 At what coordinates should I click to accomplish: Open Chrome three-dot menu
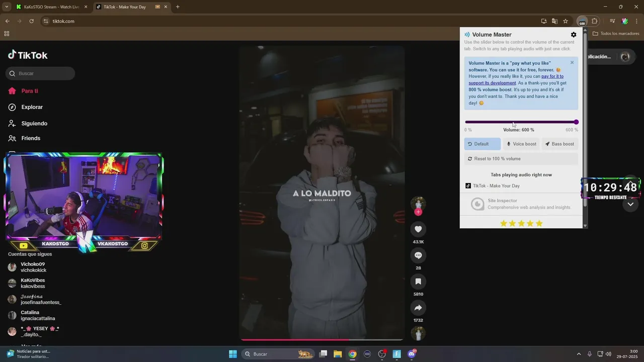(x=636, y=21)
